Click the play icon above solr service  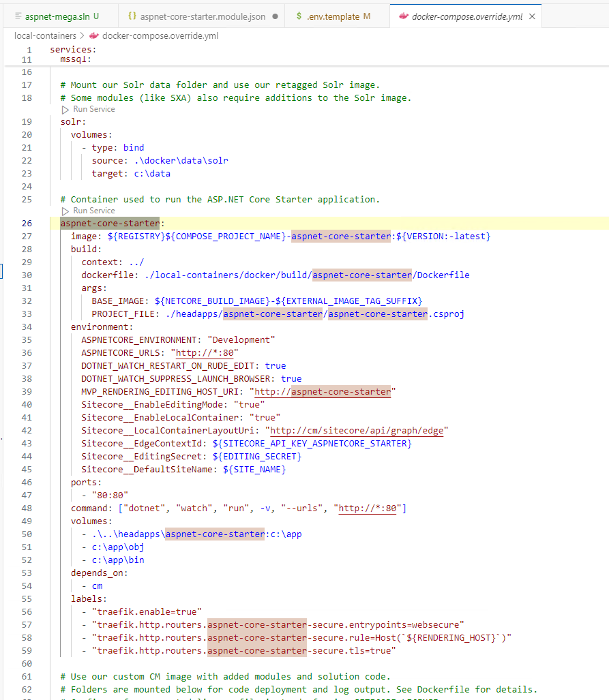click(65, 109)
